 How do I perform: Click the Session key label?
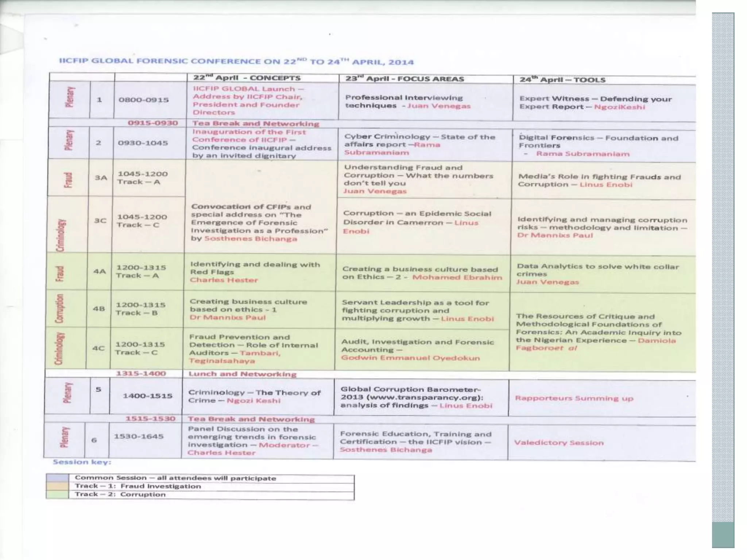tap(82, 462)
